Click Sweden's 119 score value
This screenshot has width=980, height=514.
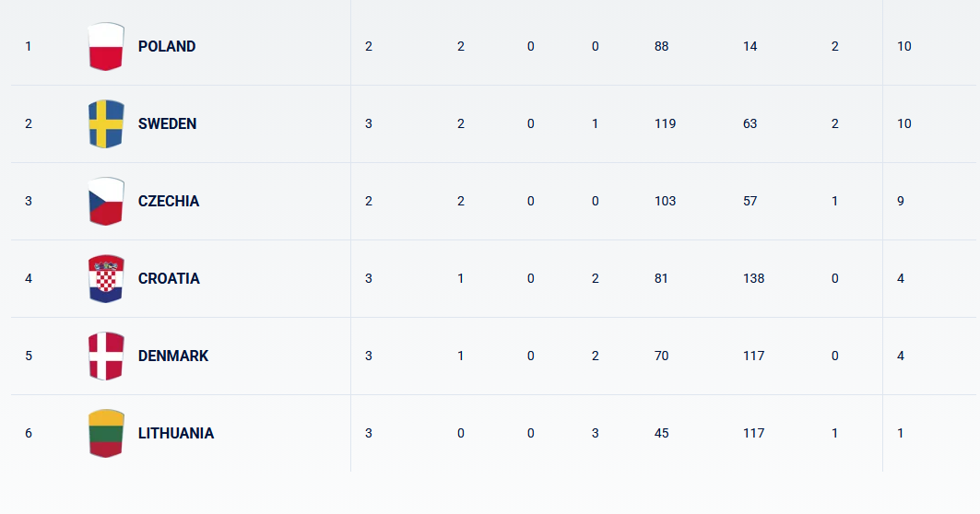click(x=665, y=123)
